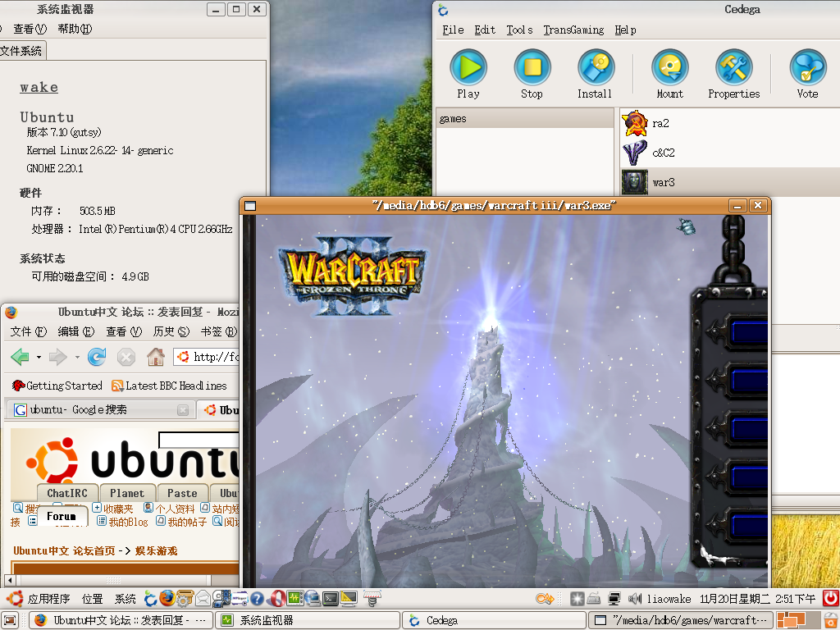Follow the 娱乐游戏 breadcrumb link

click(x=157, y=550)
